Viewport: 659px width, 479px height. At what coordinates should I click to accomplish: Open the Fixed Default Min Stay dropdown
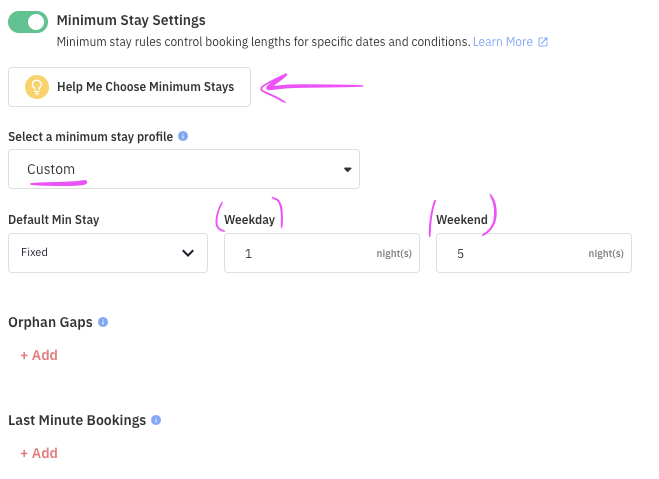[x=108, y=253]
